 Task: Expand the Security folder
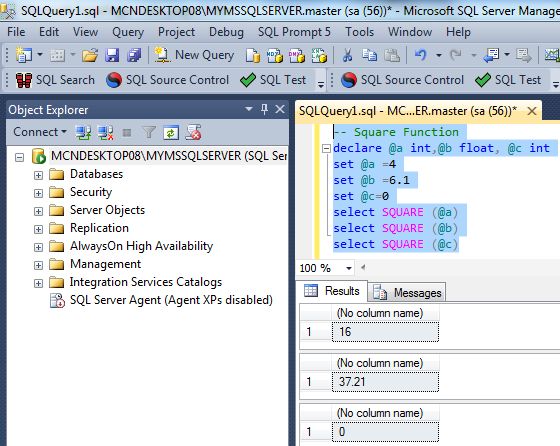(38, 193)
